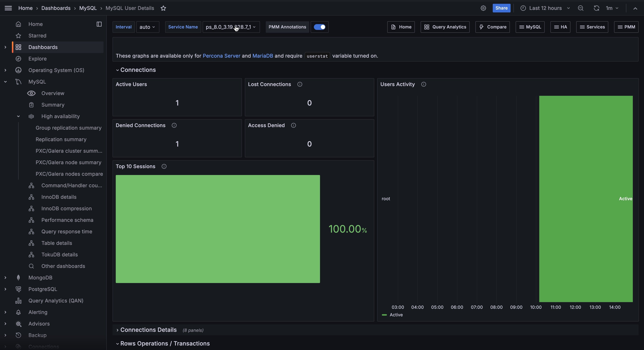Open InnoDB details in sidebar

pyautogui.click(x=59, y=197)
